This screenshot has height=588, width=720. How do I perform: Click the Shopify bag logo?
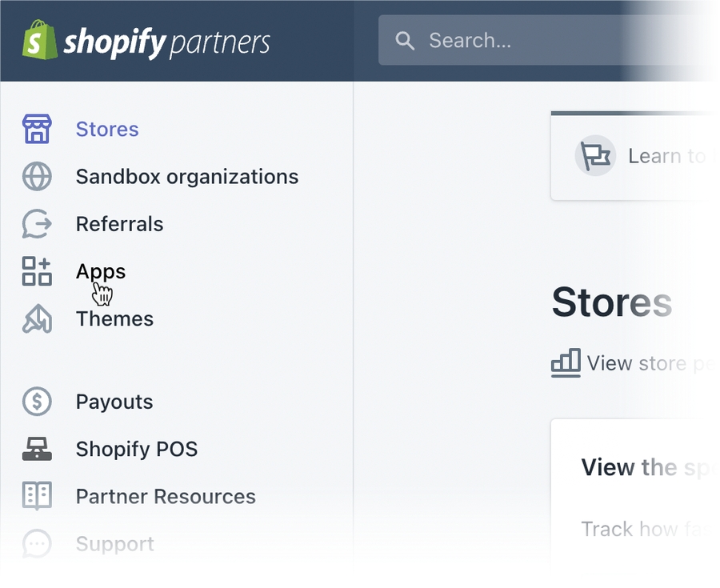pyautogui.click(x=40, y=40)
